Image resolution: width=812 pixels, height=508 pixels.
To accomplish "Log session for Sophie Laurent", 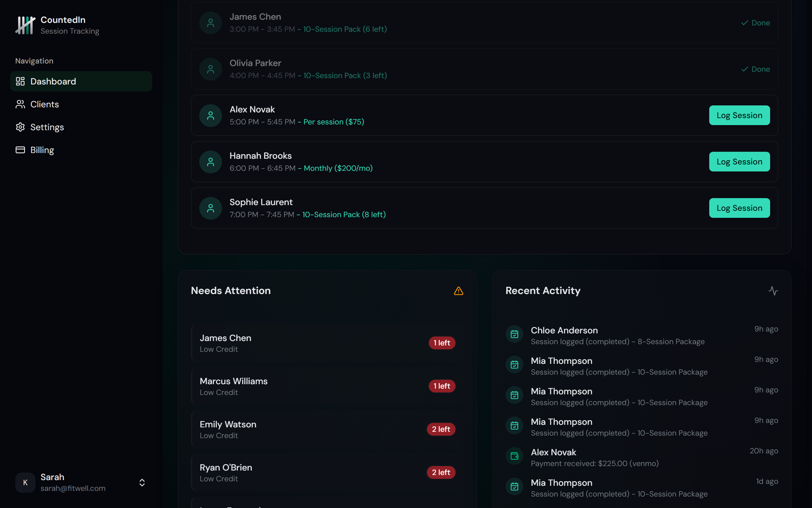I will click(740, 208).
